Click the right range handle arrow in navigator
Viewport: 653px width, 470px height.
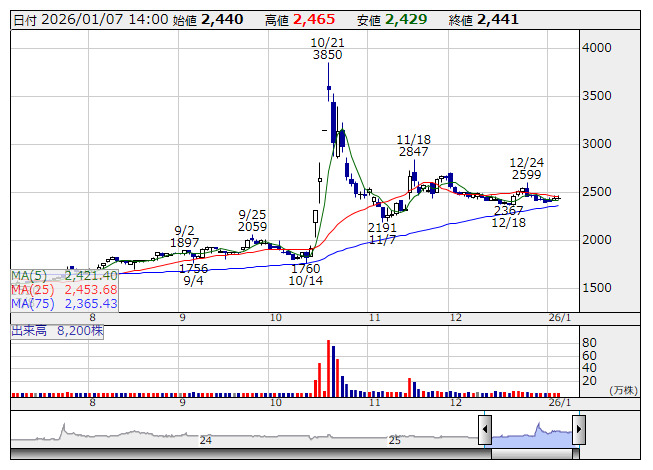click(x=578, y=431)
